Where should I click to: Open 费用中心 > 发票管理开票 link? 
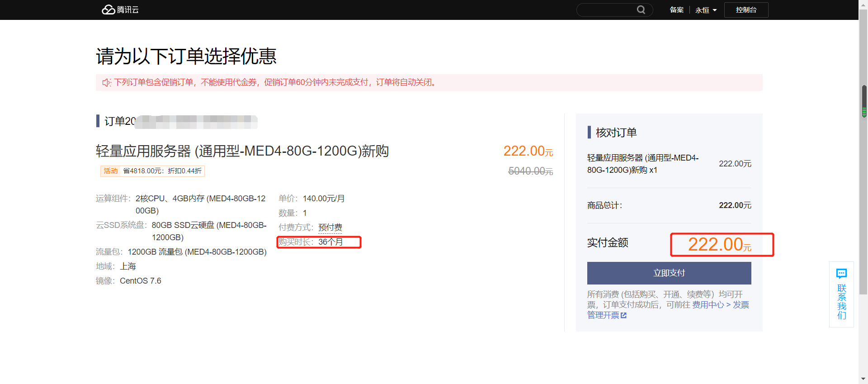click(x=720, y=305)
